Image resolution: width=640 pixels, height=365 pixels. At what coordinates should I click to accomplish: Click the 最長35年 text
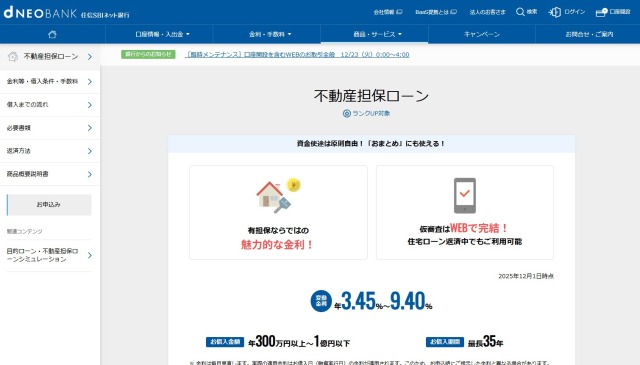pos(485,341)
